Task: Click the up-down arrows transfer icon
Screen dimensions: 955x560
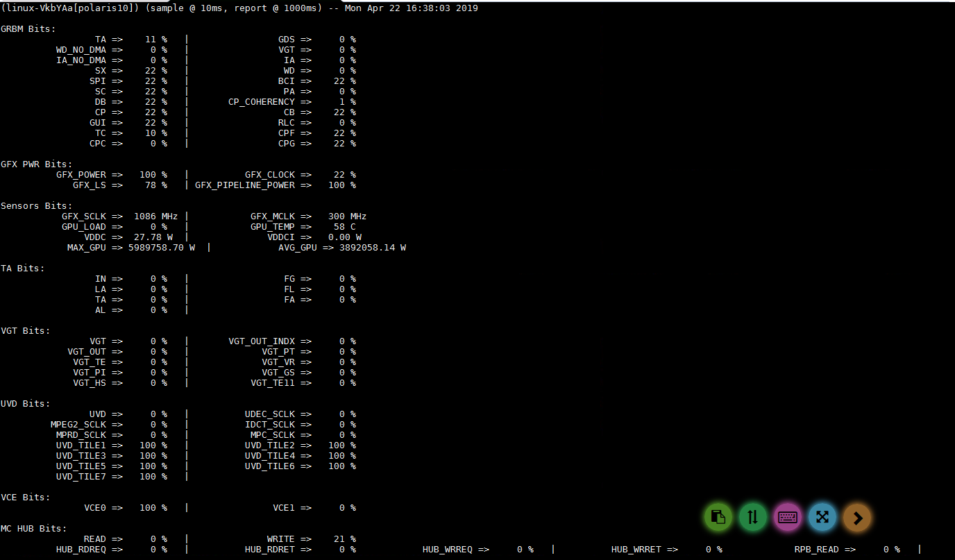Action: click(x=753, y=517)
